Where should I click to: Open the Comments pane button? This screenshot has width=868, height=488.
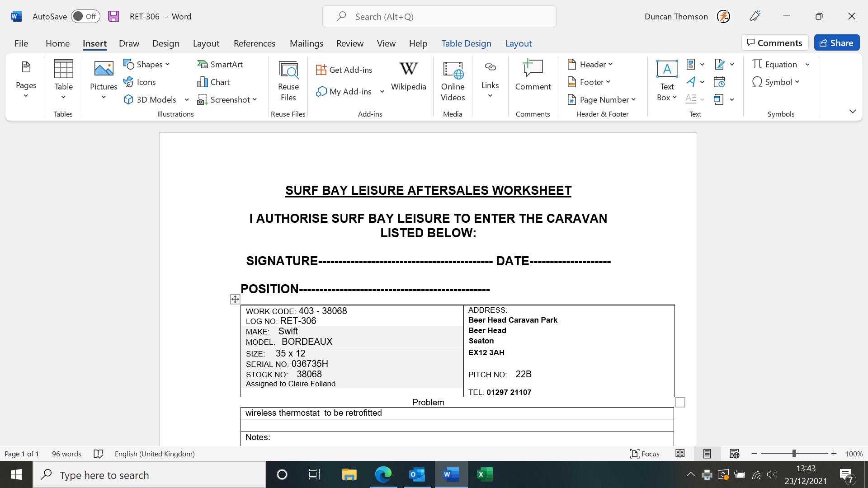(775, 42)
